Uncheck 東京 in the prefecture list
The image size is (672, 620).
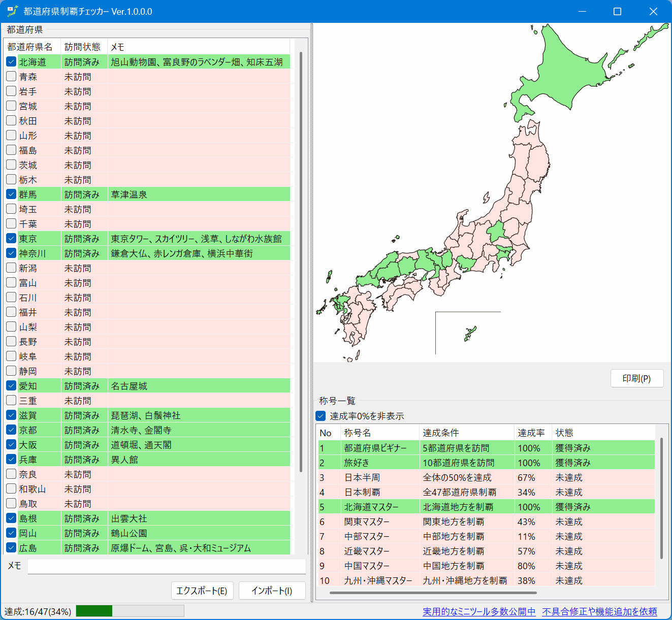coord(11,238)
